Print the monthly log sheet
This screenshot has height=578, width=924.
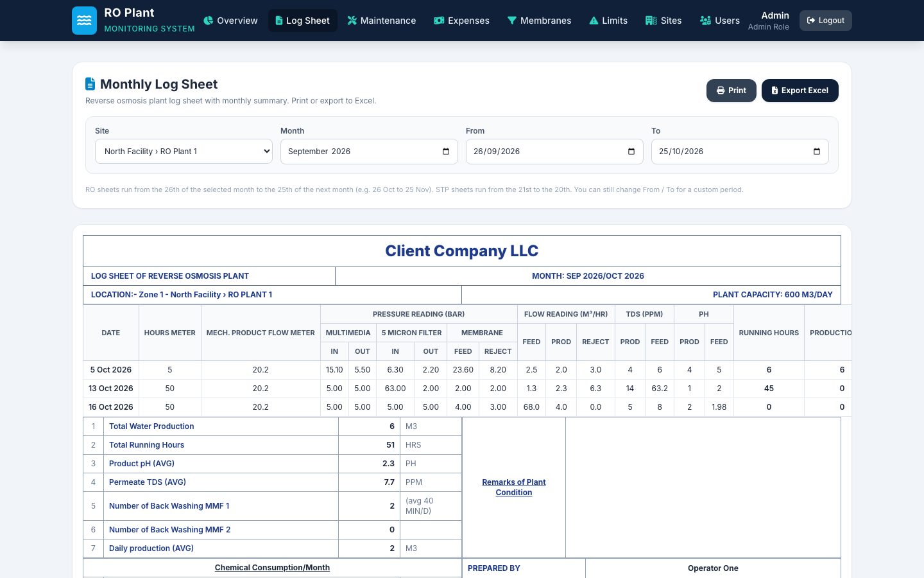[x=732, y=91]
